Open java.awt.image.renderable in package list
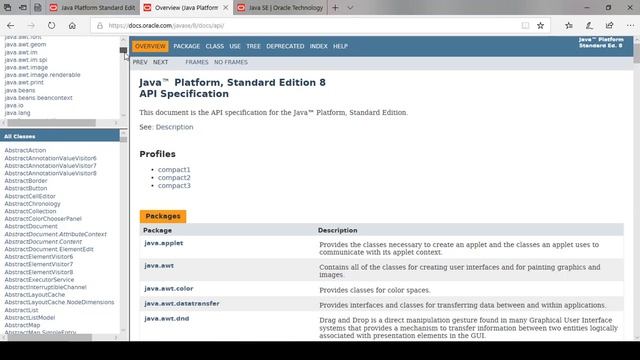The height and width of the screenshot is (360, 640). click(x=42, y=75)
